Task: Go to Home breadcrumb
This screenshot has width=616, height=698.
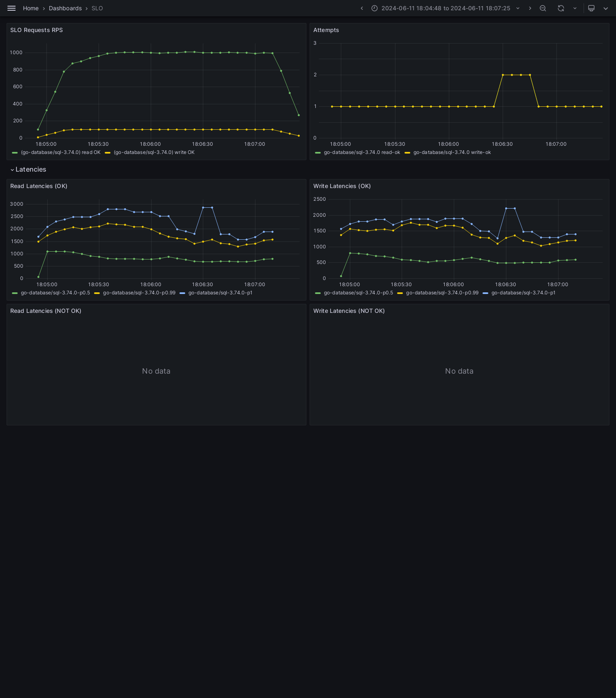Action: (x=31, y=8)
